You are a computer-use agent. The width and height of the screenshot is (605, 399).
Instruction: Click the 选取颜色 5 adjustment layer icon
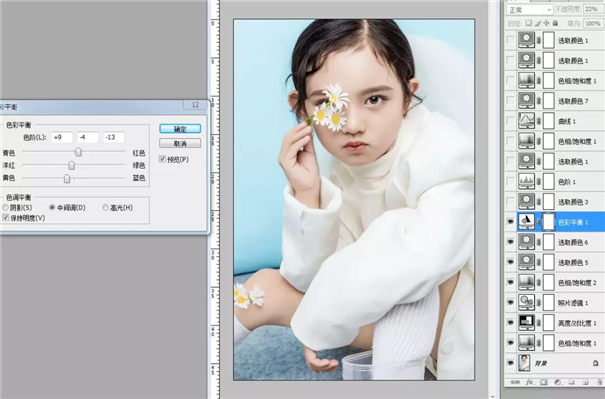pos(526,262)
